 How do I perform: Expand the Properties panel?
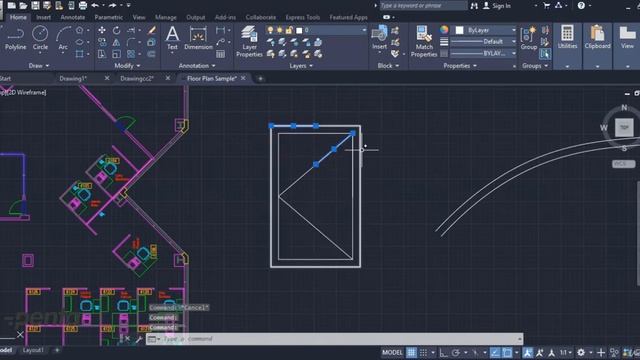[460, 65]
